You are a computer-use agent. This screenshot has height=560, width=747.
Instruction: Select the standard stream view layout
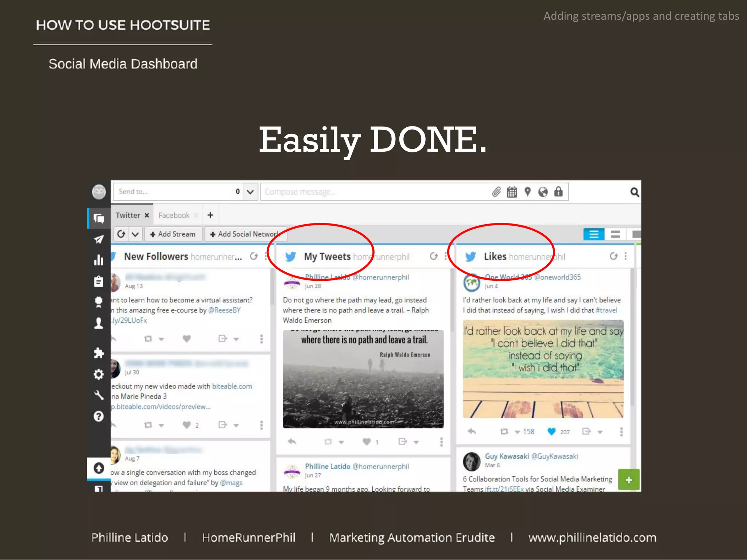coord(594,234)
